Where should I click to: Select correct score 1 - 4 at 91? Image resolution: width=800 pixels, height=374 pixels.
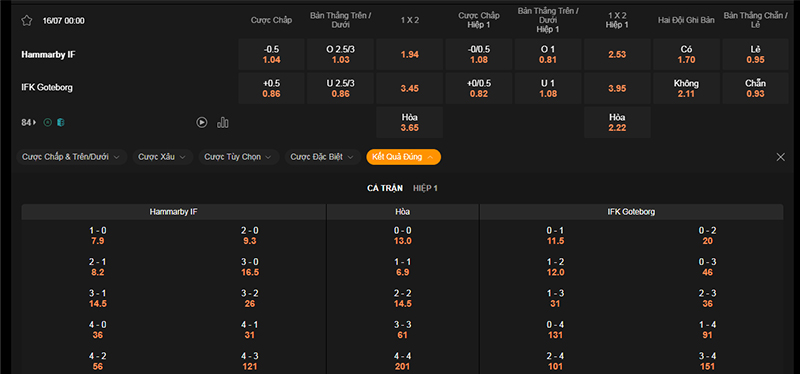(x=708, y=330)
